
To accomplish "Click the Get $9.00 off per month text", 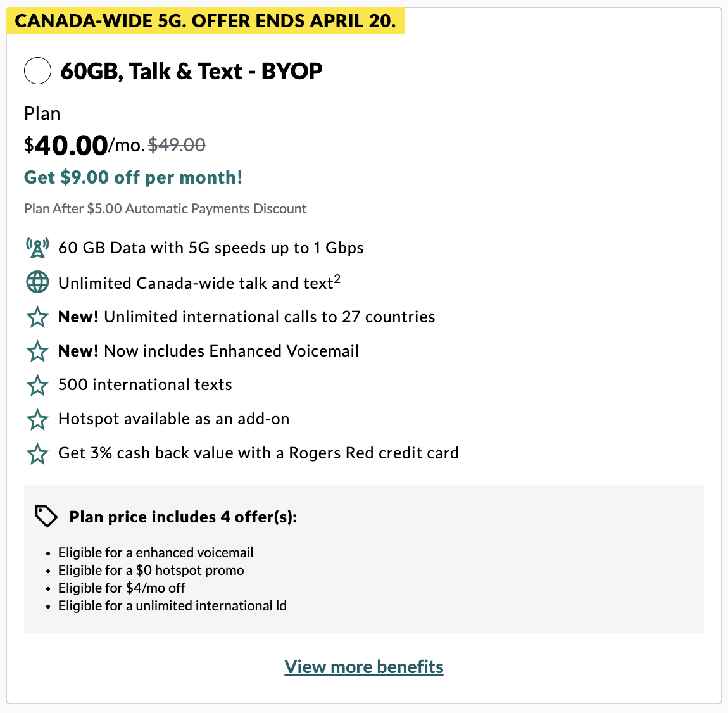I will pyautogui.click(x=134, y=177).
